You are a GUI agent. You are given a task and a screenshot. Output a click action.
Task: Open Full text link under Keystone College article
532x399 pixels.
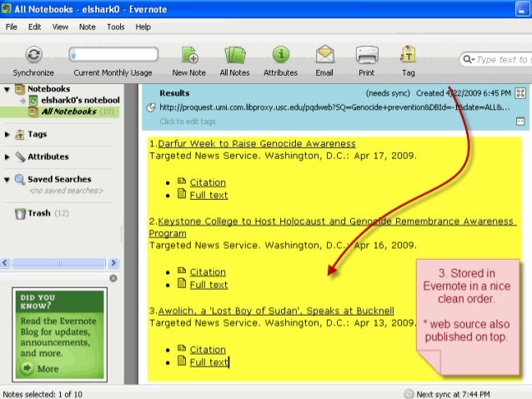(x=208, y=285)
